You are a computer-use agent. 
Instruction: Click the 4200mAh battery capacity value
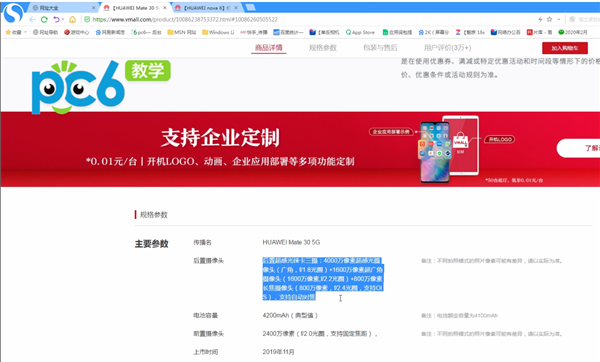pos(290,315)
